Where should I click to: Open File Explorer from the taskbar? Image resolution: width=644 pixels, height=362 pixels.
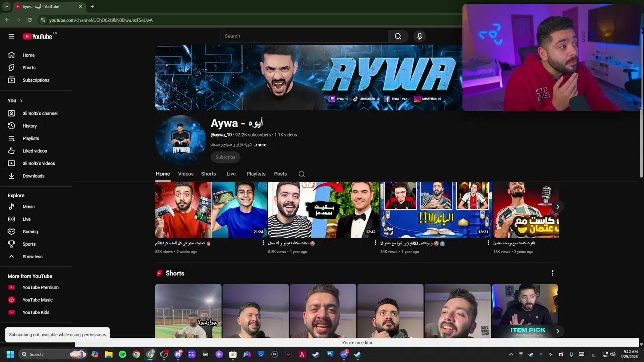click(x=109, y=354)
